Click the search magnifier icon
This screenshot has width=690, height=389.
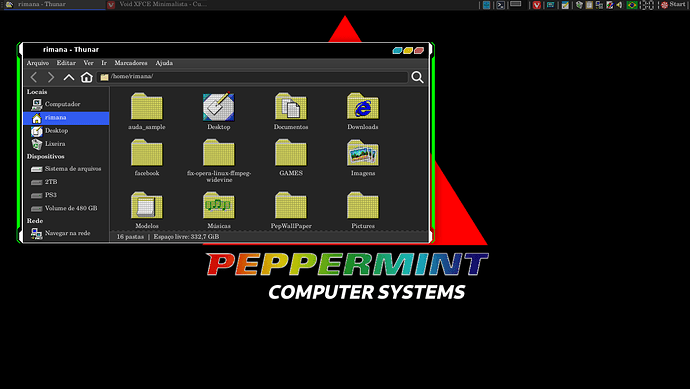coord(417,77)
